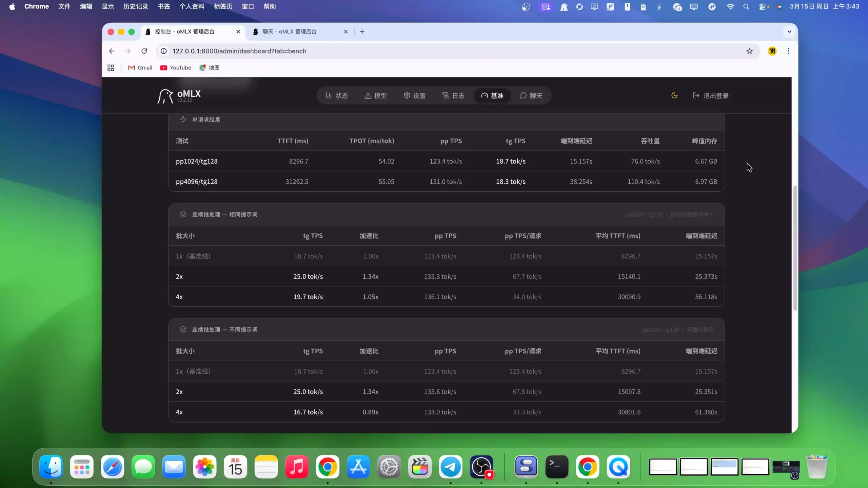868x488 pixels.
Task: Reload the dashboard page
Action: [x=144, y=51]
